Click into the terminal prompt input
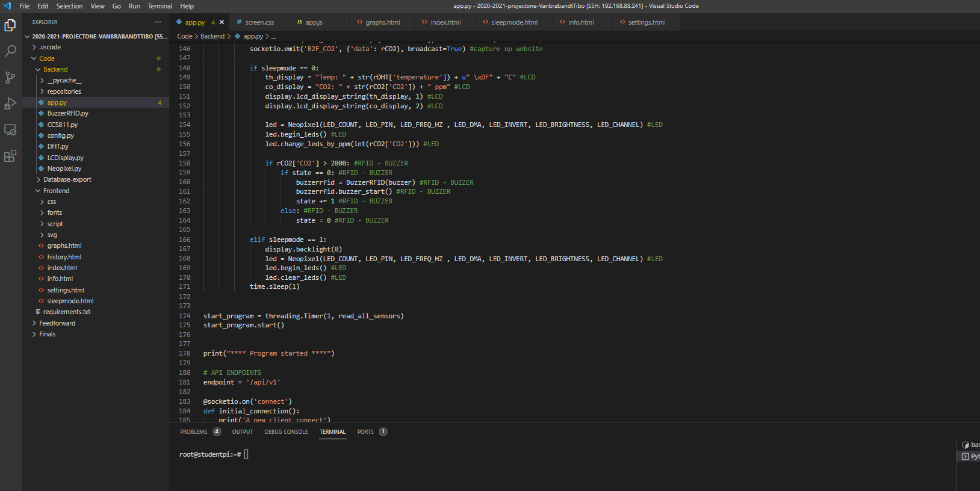 [246, 454]
